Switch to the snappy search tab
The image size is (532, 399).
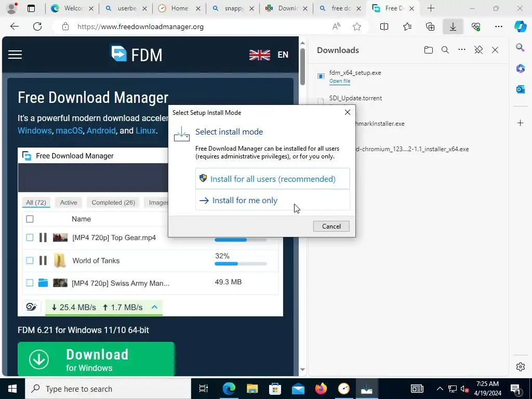point(233,8)
